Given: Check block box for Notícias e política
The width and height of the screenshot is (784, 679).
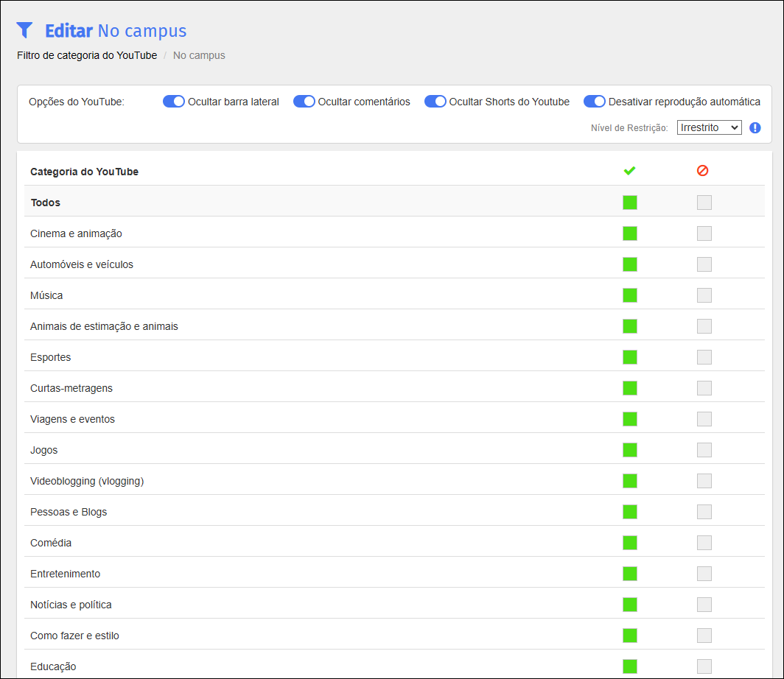Looking at the screenshot, I should pyautogui.click(x=704, y=605).
